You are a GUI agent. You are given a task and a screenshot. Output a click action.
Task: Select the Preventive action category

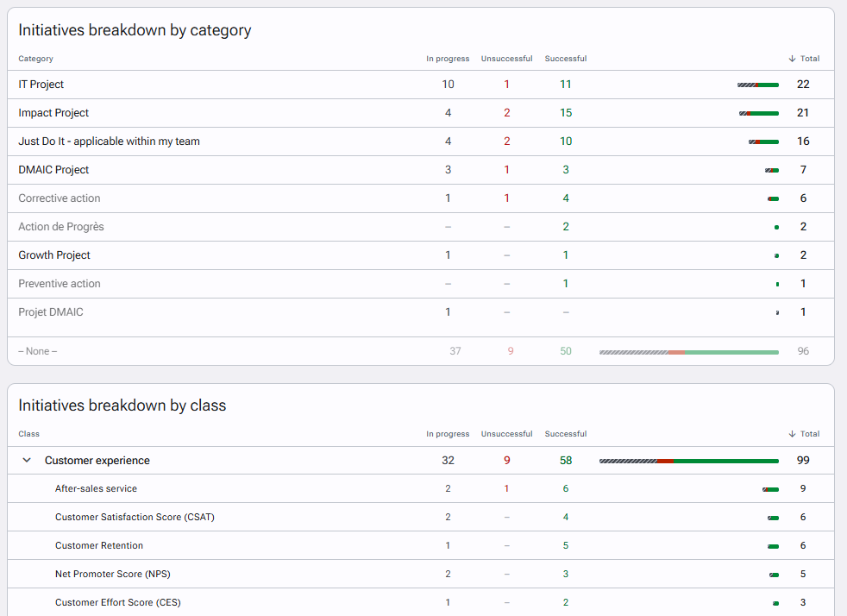click(x=60, y=284)
